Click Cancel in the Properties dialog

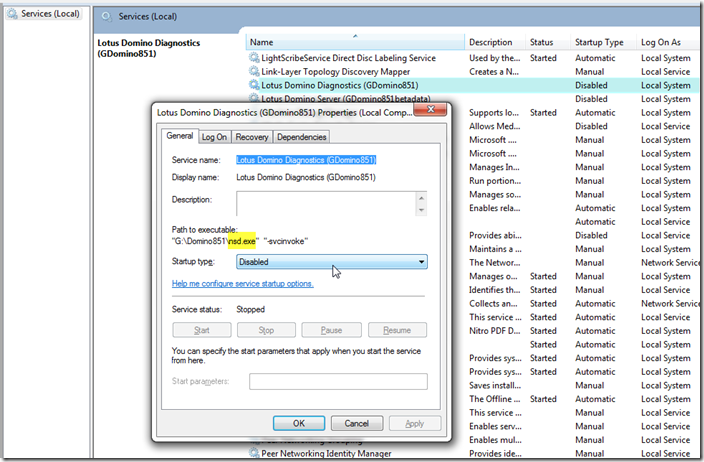[356, 423]
